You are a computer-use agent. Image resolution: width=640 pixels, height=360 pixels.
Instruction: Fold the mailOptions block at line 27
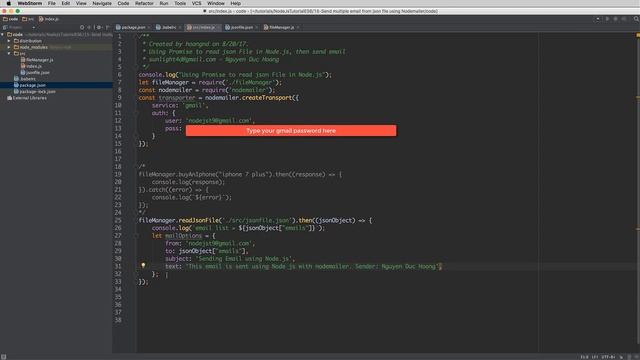(x=137, y=236)
